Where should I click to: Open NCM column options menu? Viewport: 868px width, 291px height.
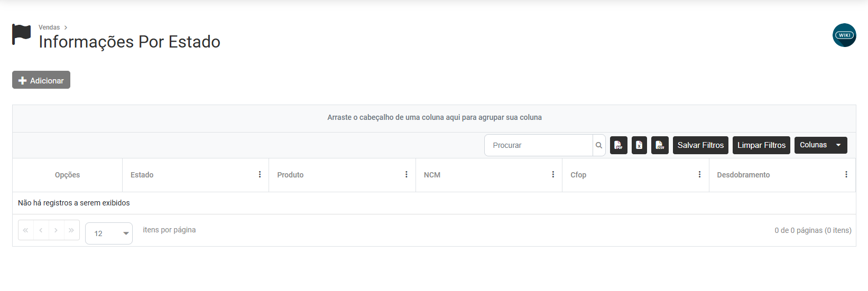coord(553,175)
